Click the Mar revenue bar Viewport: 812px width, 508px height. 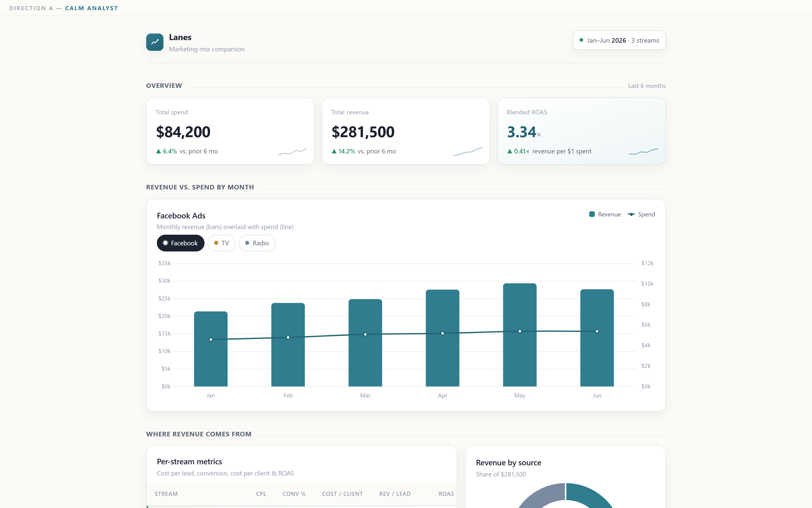click(x=365, y=343)
